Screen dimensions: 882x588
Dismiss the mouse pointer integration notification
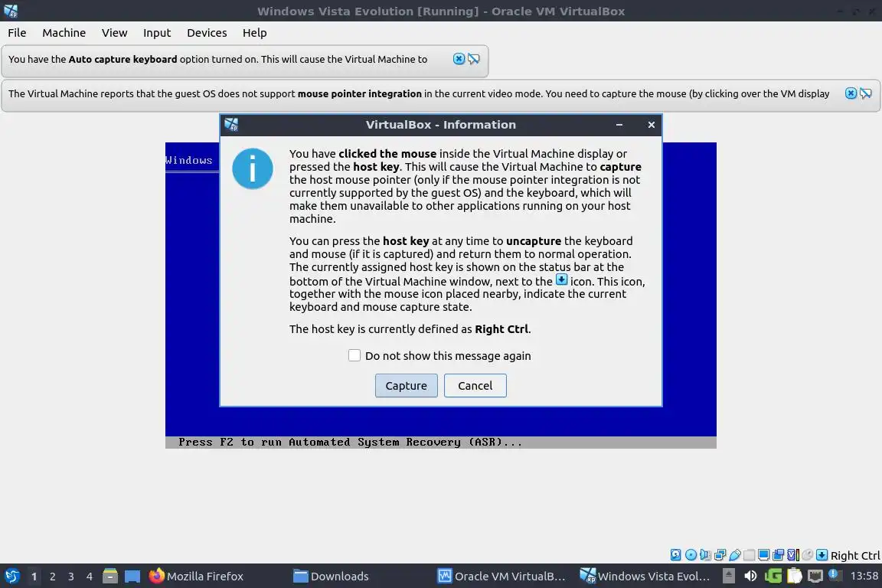(851, 93)
